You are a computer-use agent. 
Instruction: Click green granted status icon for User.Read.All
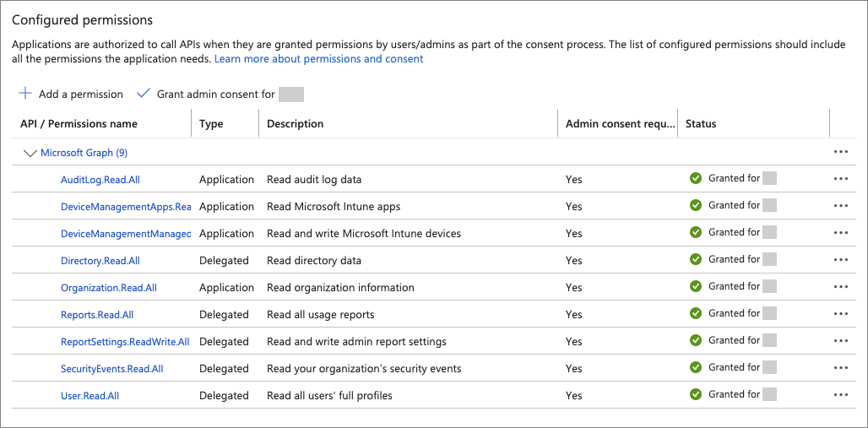(695, 394)
